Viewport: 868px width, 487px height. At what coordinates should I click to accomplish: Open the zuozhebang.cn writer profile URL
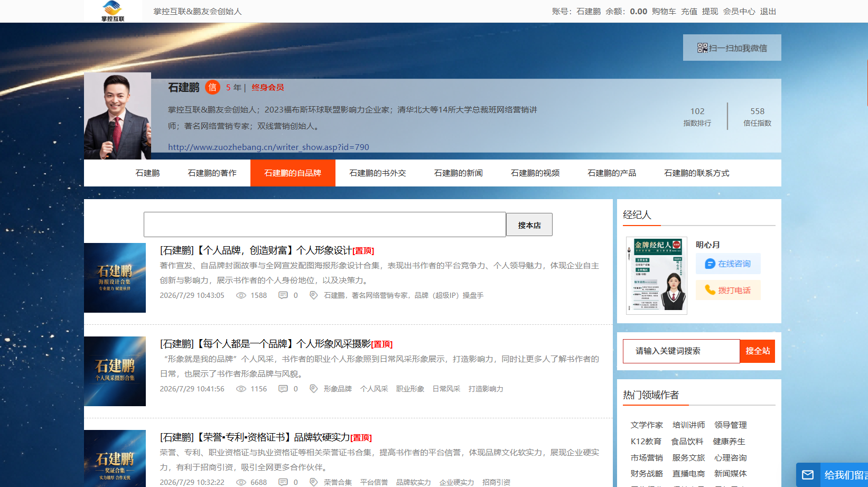point(268,147)
